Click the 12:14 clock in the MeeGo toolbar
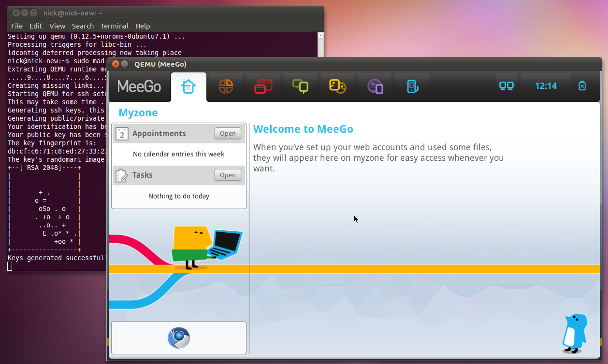Image resolution: width=608 pixels, height=364 pixels. point(546,86)
